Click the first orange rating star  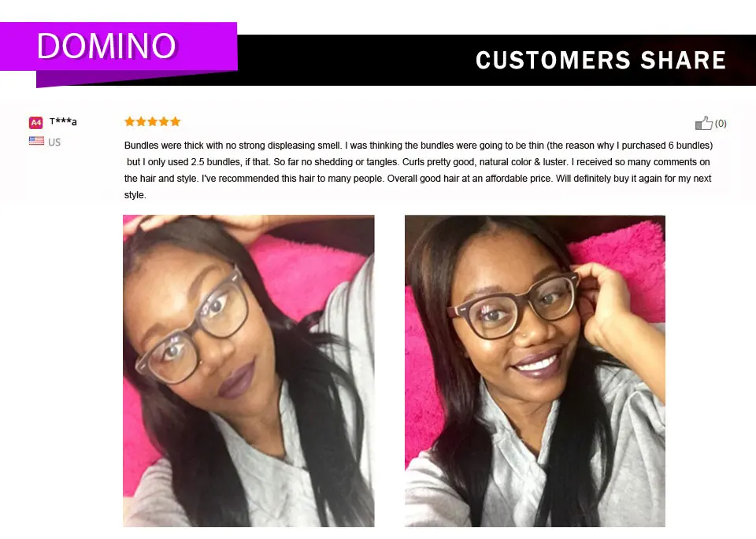[129, 121]
